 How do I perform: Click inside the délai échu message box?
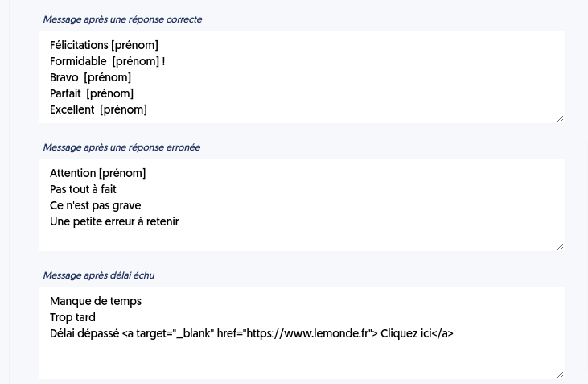coord(302,333)
